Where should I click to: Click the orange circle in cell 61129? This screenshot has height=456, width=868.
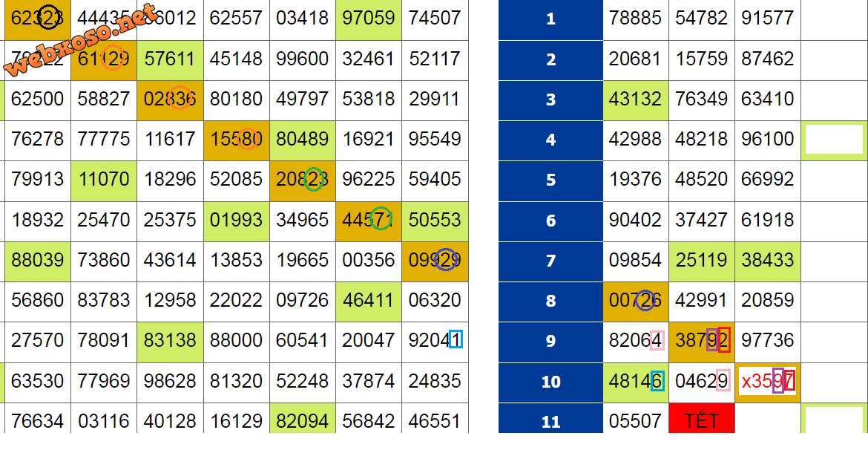pos(114,58)
